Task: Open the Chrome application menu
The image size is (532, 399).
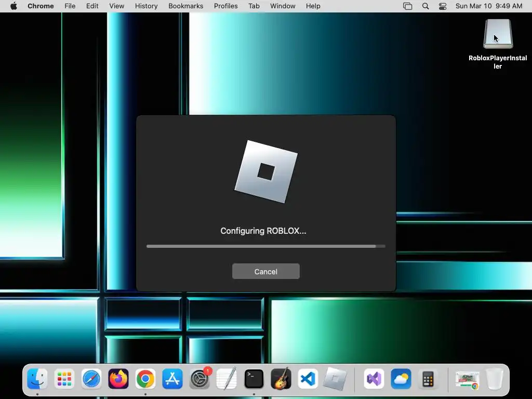Action: 41,6
